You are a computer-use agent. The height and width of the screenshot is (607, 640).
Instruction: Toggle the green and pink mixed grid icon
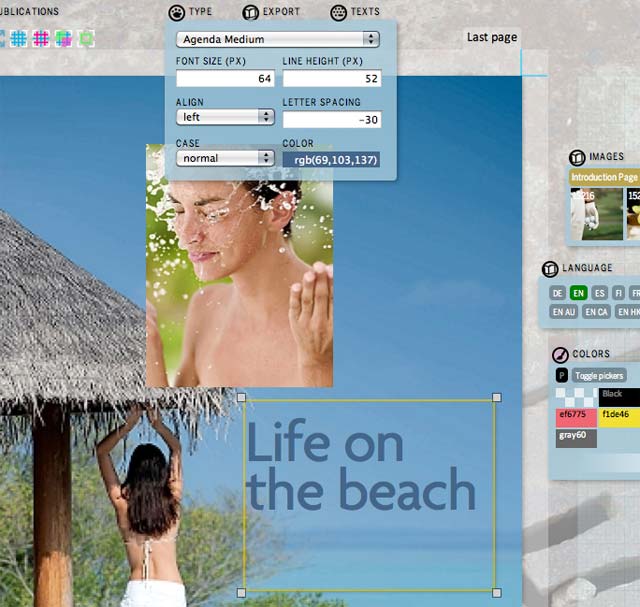[63, 39]
